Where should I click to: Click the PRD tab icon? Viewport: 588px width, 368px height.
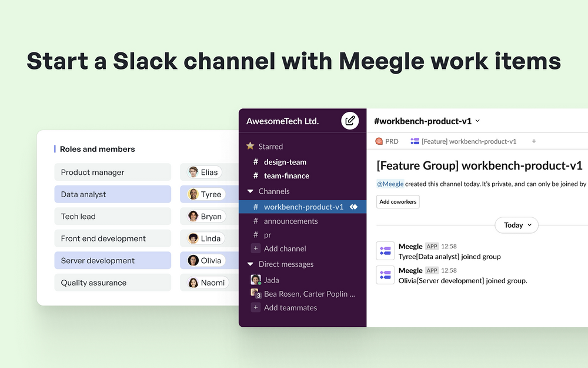tap(379, 141)
